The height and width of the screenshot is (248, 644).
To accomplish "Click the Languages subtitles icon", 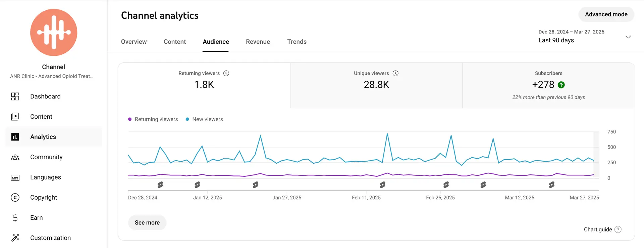I will (15, 177).
